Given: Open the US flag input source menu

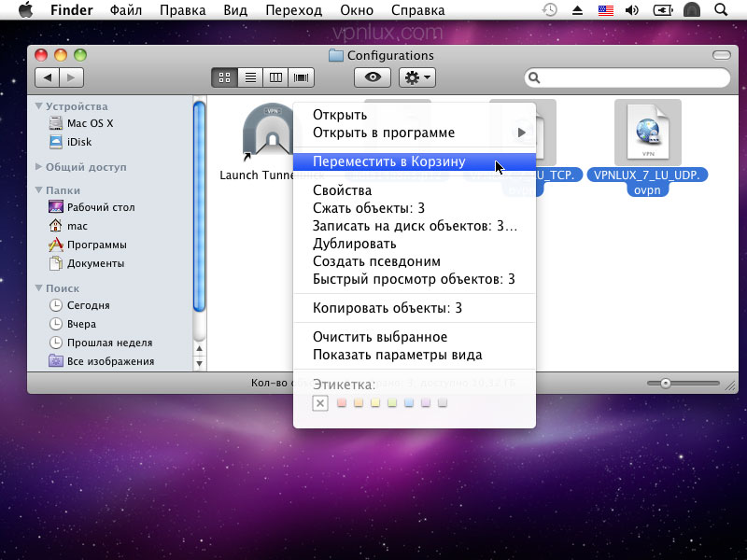Looking at the screenshot, I should (605, 10).
